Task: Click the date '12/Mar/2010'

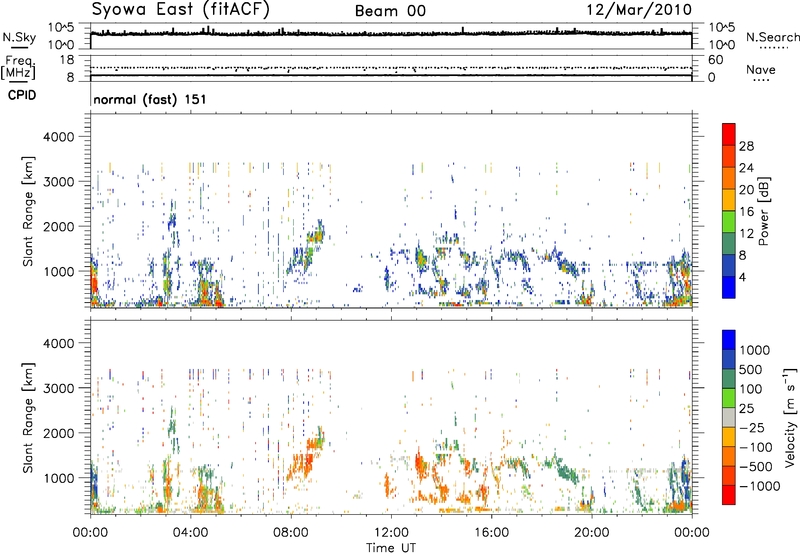Action: pyautogui.click(x=639, y=10)
